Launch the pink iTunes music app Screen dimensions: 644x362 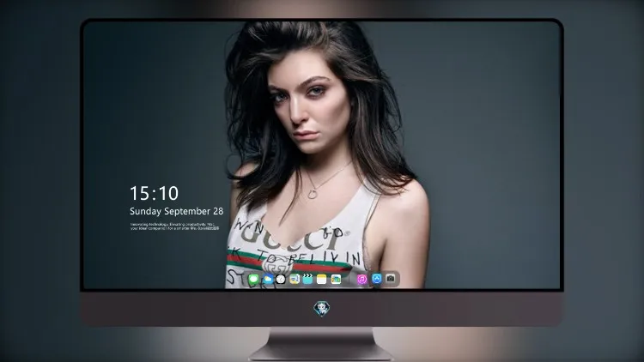(361, 280)
